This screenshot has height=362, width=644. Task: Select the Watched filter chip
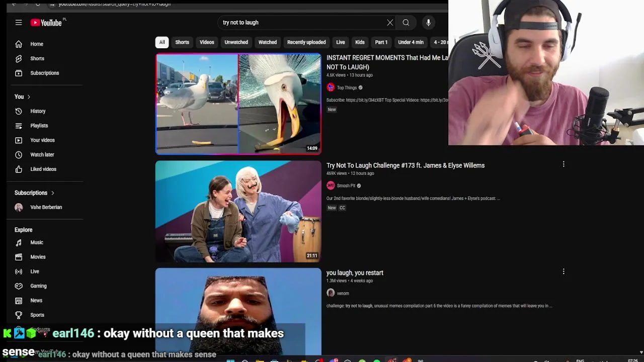(268, 42)
